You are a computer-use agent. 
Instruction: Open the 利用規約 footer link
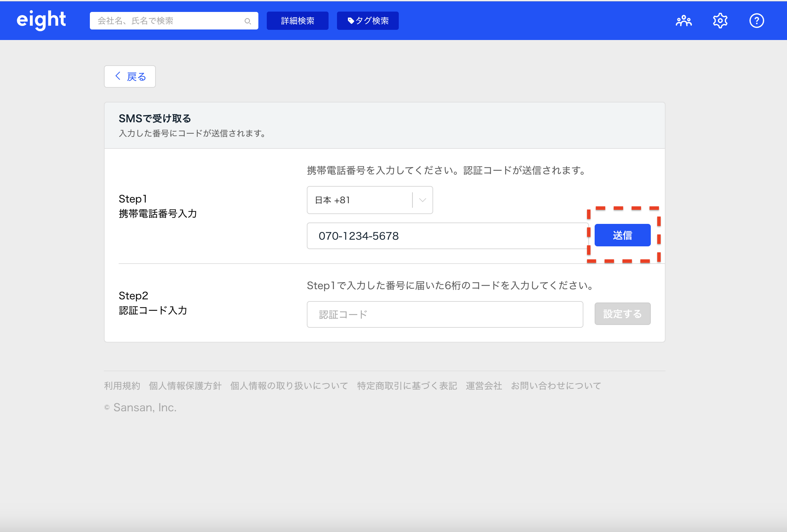(122, 386)
